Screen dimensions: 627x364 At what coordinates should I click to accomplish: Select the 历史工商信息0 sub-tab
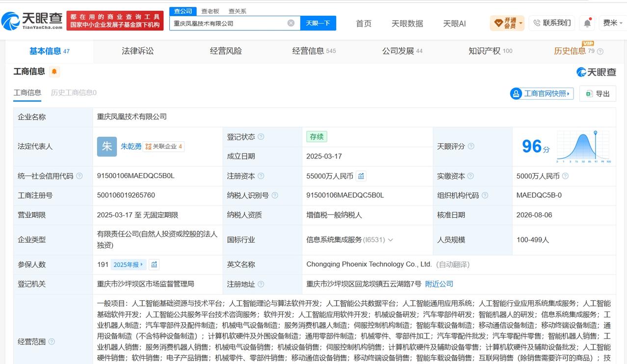pos(74,93)
